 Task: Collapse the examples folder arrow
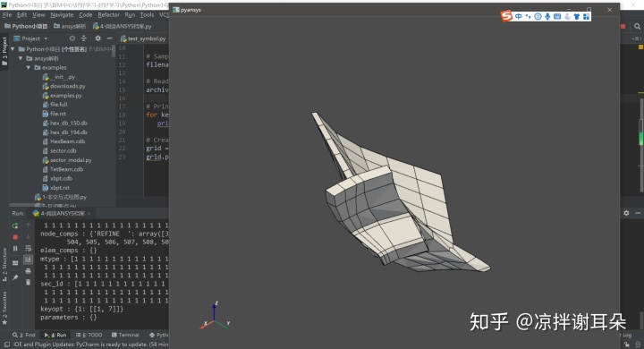point(29,67)
